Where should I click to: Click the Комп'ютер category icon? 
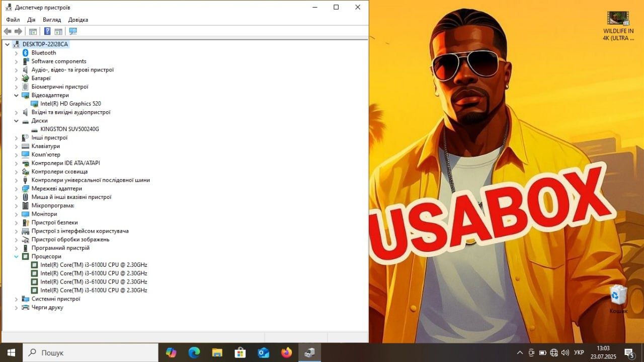[26, 155]
